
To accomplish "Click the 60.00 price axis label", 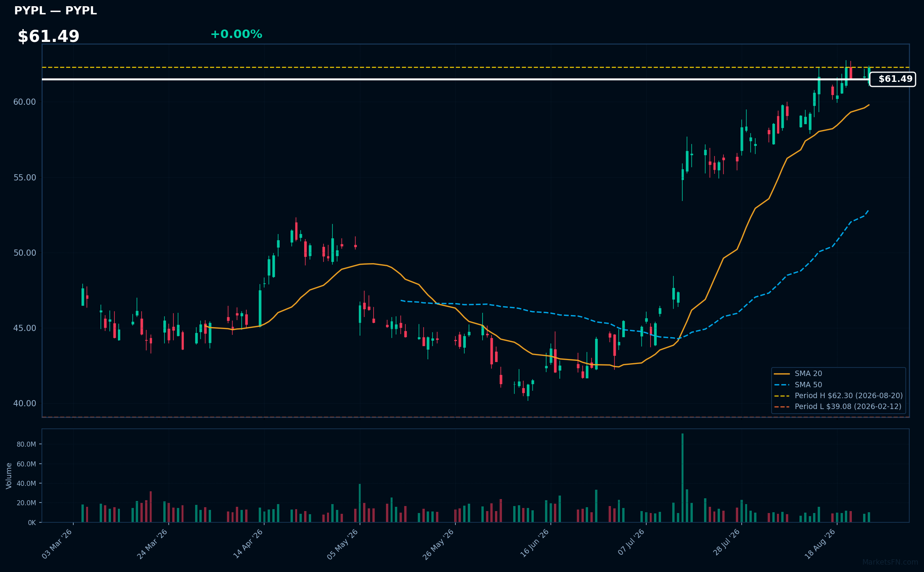I will click(x=24, y=102).
